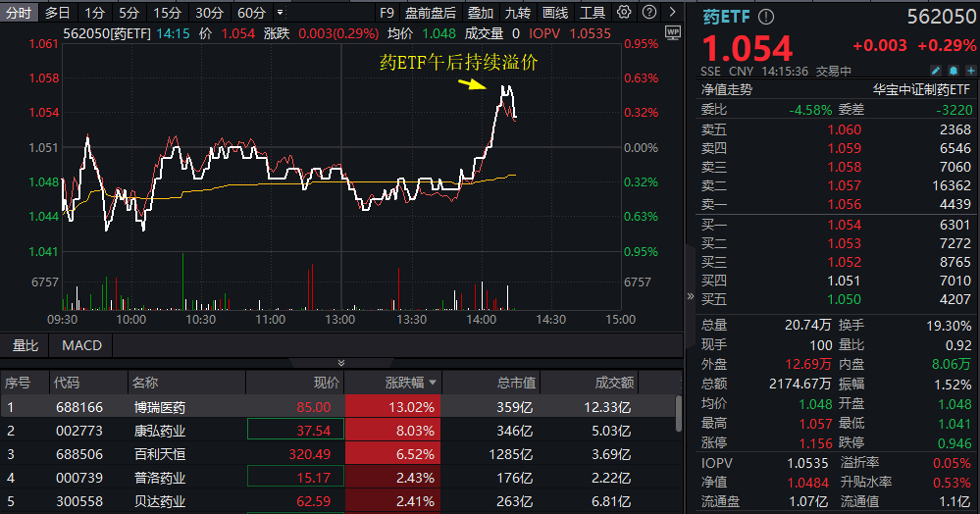The height and width of the screenshot is (514, 980).
Task: Select the 博瑞医药 row
Action: [x=337, y=407]
